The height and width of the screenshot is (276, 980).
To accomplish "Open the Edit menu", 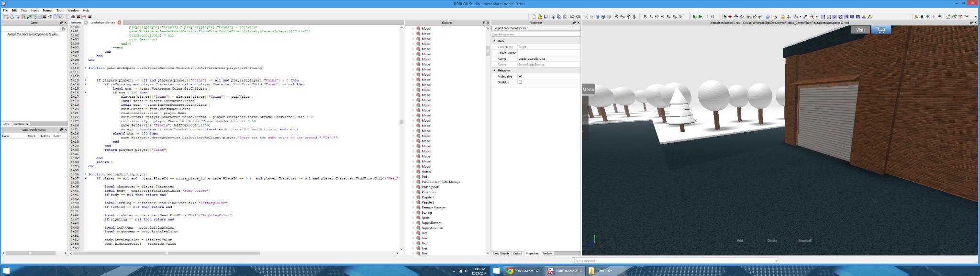I will [14, 10].
